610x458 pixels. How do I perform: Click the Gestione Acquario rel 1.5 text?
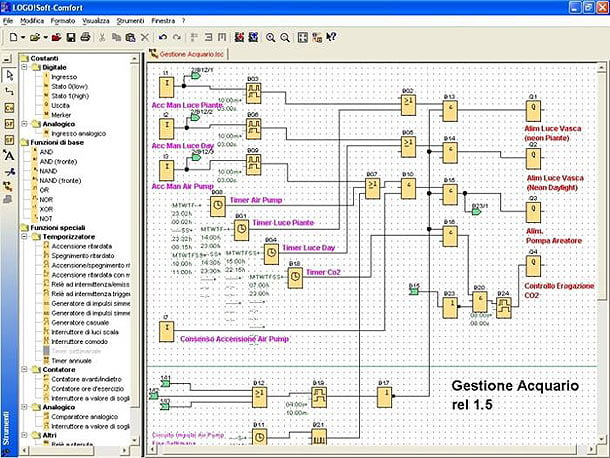pyautogui.click(x=515, y=395)
